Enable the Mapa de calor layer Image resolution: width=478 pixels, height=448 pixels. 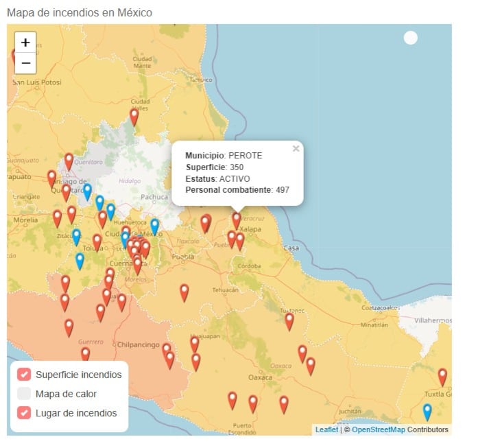(24, 394)
